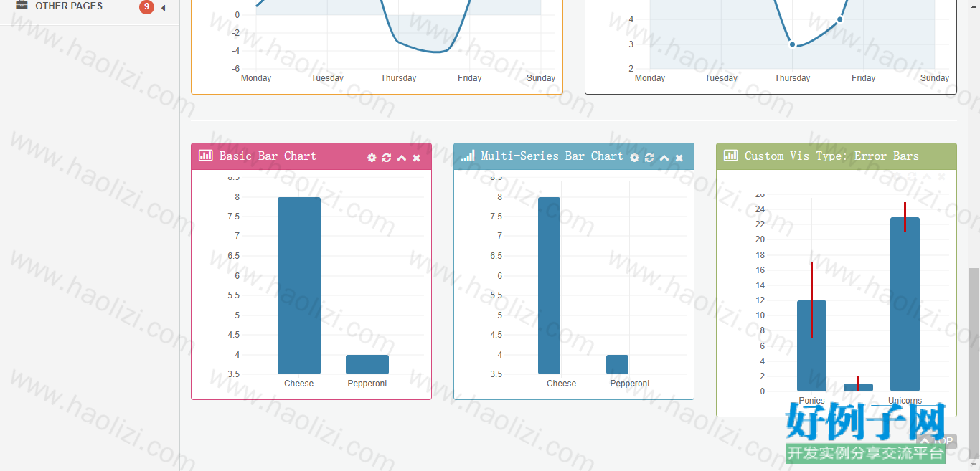The height and width of the screenshot is (471, 980).
Task: Collapse the Multi-Series Bar Chart panel
Action: click(x=664, y=158)
